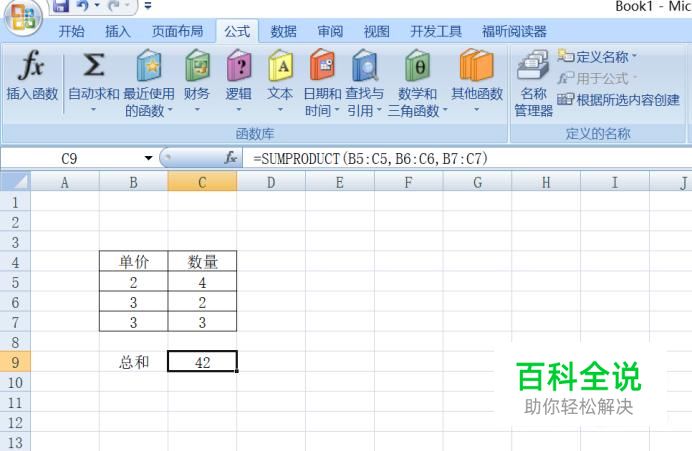Image resolution: width=692 pixels, height=451 pixels.
Task: Click the SUMPRODUCT formula in formula bar
Action: click(x=370, y=158)
